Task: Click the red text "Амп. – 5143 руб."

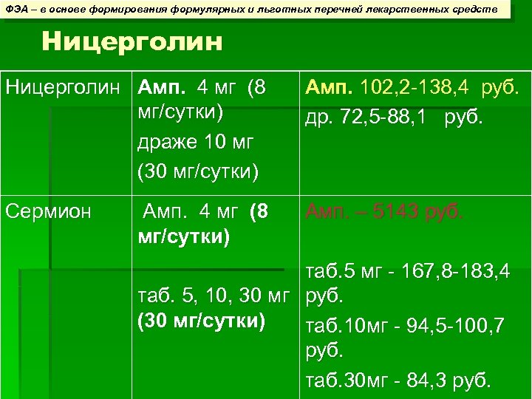Action: coord(383,212)
